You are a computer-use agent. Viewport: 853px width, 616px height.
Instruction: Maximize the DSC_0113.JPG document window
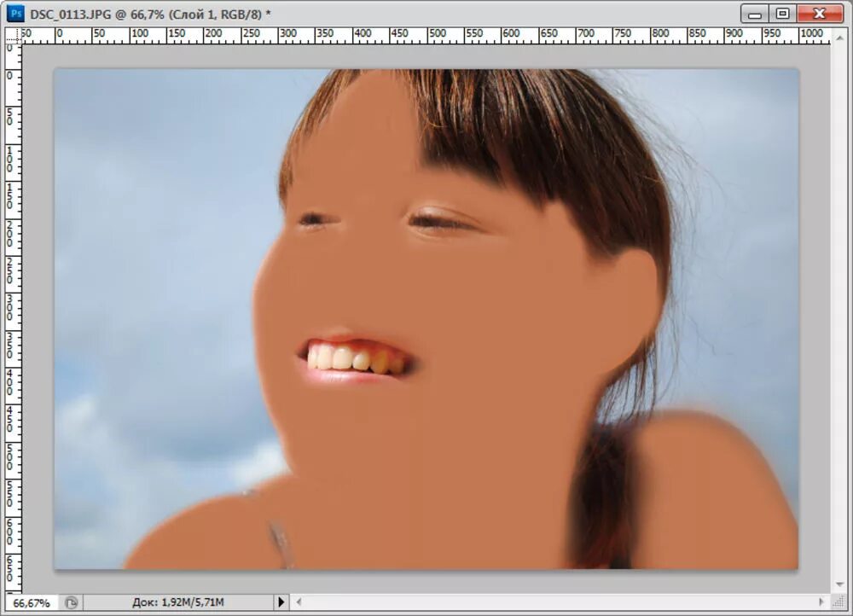(782, 14)
